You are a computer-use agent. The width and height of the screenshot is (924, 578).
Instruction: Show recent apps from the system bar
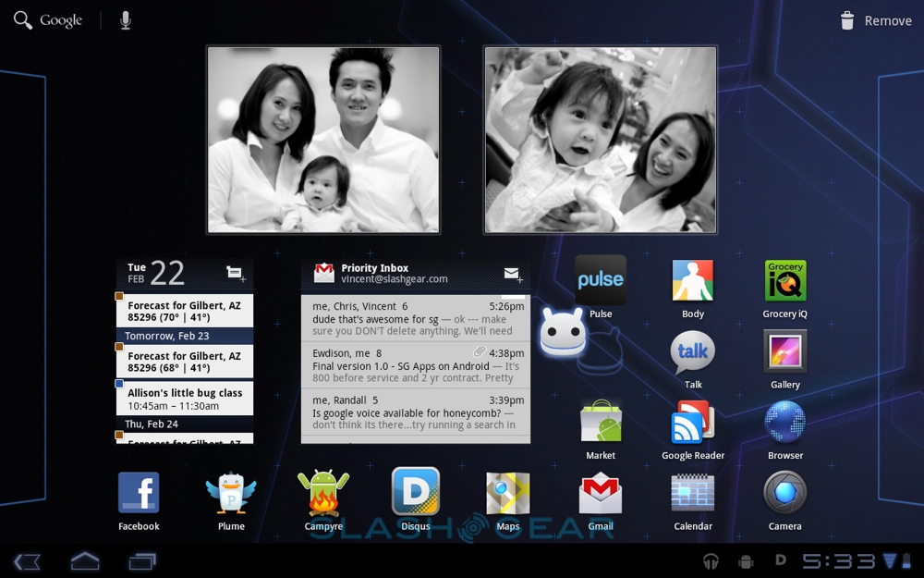142,560
